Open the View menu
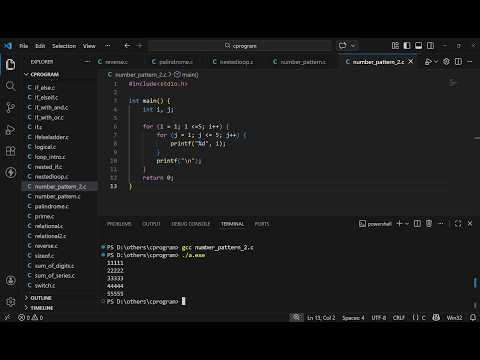Viewport: 480px width, 360px height. [89, 46]
